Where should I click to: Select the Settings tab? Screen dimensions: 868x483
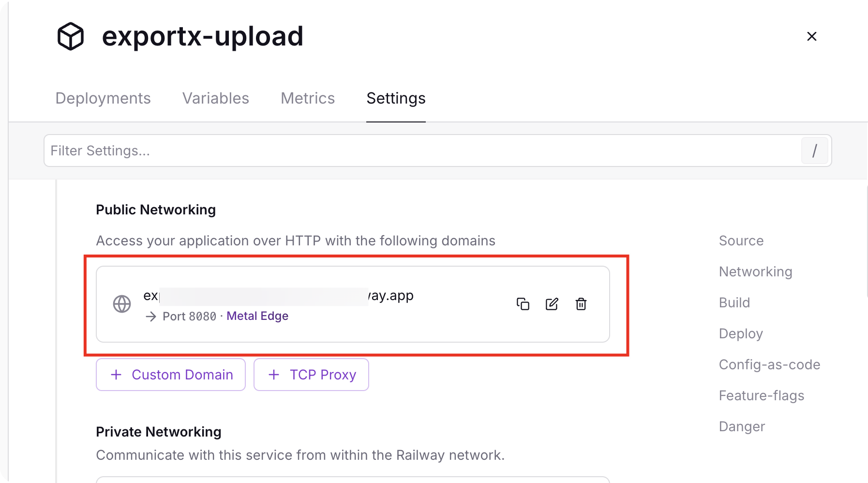coord(396,98)
